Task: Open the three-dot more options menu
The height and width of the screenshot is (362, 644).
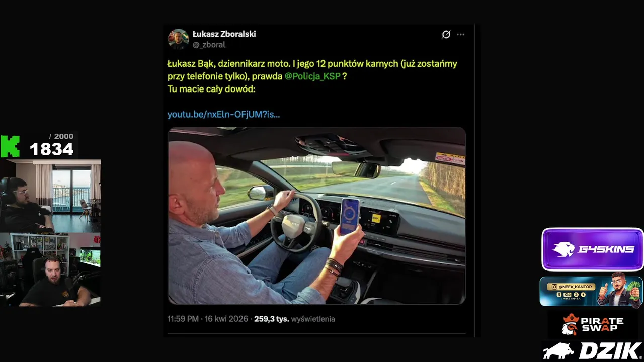Action: tap(460, 34)
